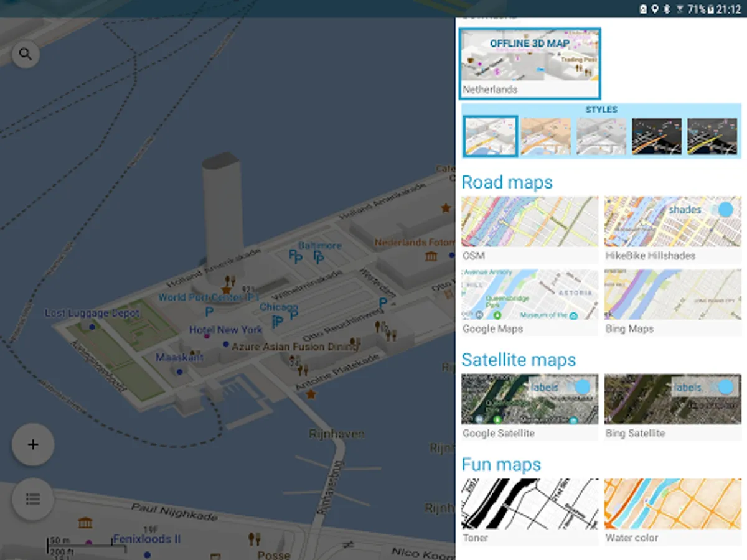Tap the blue dot beside Lost Luggage Depot
Viewport: 747px width, 560px height.
pyautogui.click(x=92, y=327)
